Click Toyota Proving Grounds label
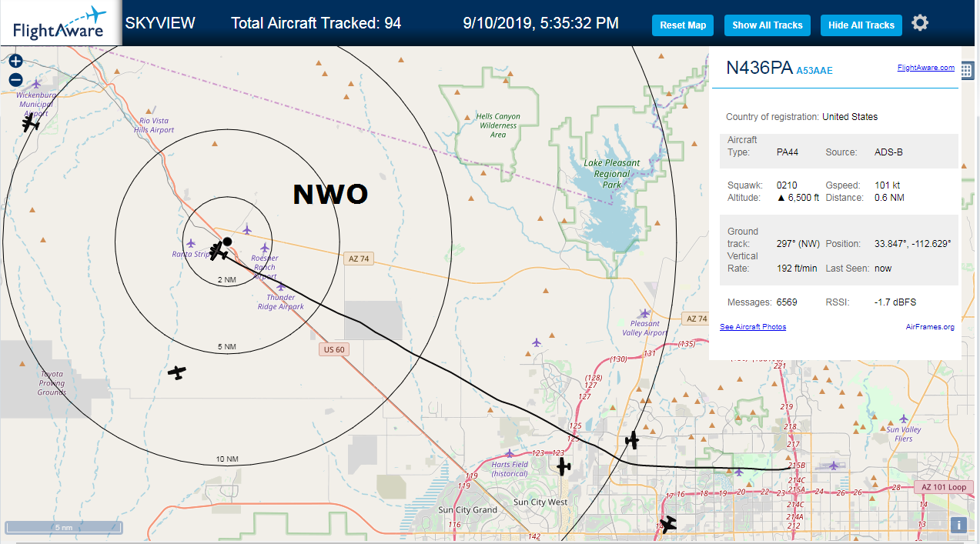Screen dimensions: 980x544 [x=52, y=383]
